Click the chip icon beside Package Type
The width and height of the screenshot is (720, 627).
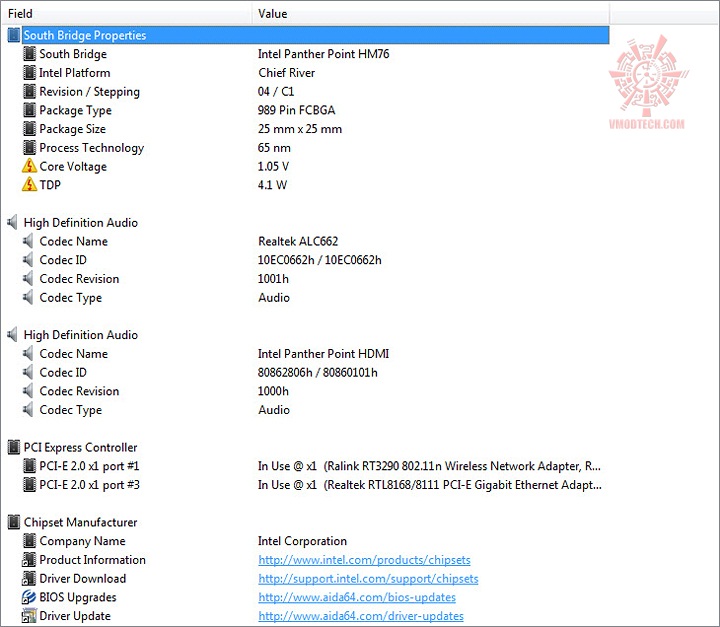tap(29, 110)
